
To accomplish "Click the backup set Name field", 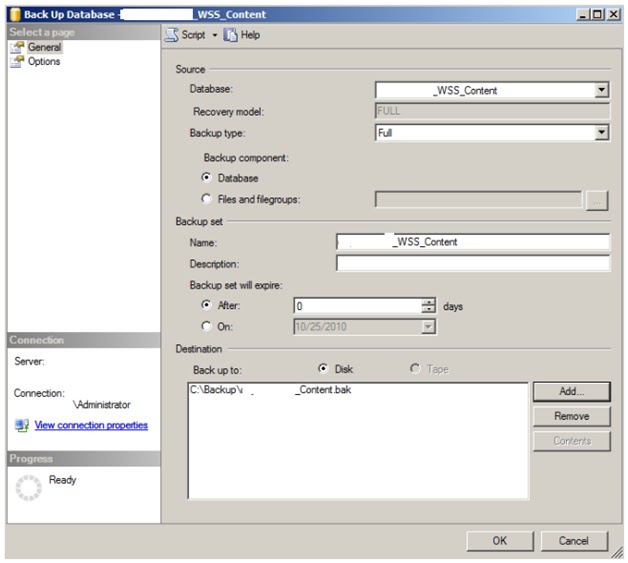I will click(473, 242).
